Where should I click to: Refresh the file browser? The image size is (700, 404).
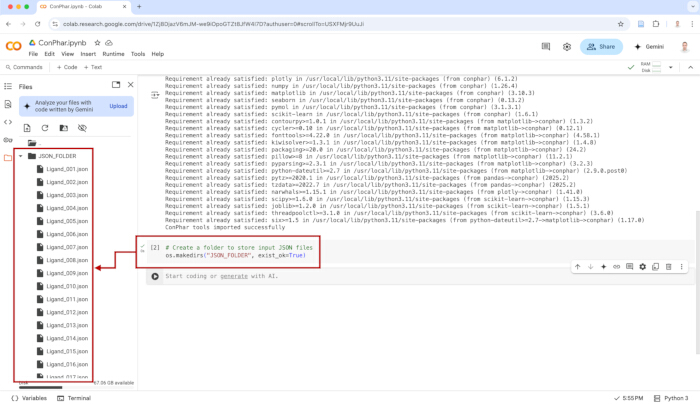pyautogui.click(x=45, y=128)
